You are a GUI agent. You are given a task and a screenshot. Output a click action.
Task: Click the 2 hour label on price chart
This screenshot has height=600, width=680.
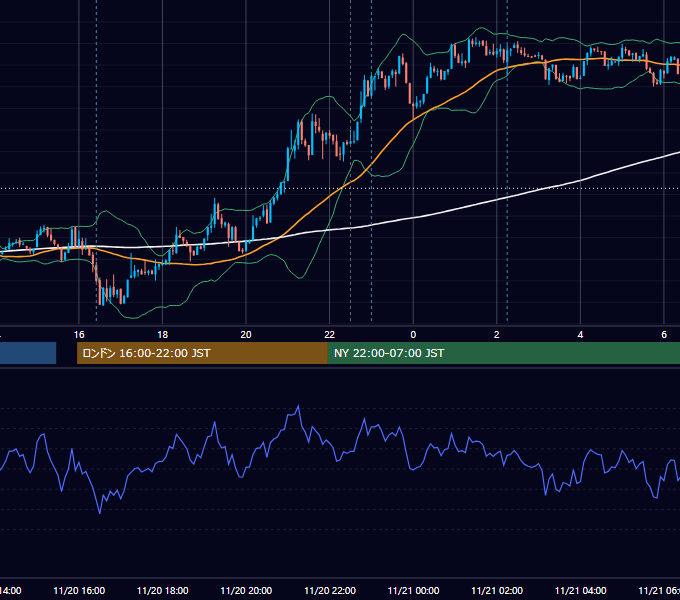coord(497,335)
